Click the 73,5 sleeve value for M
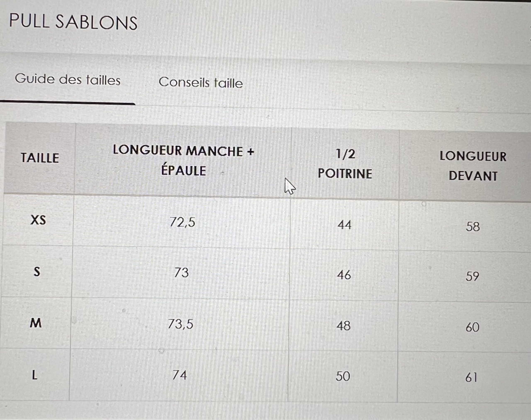 click(180, 324)
